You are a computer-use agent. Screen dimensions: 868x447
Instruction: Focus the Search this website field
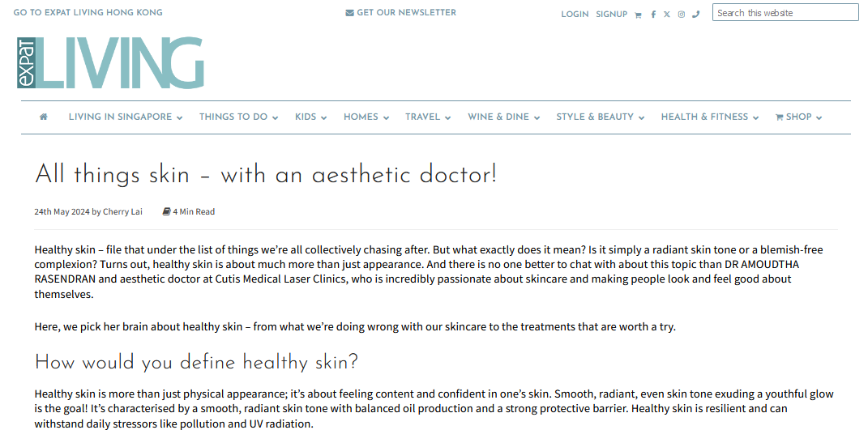click(x=785, y=13)
